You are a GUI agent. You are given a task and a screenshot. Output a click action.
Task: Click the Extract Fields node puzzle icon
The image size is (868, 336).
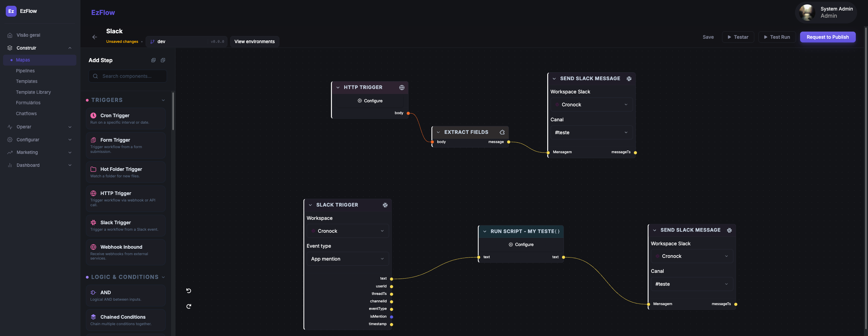tap(502, 132)
